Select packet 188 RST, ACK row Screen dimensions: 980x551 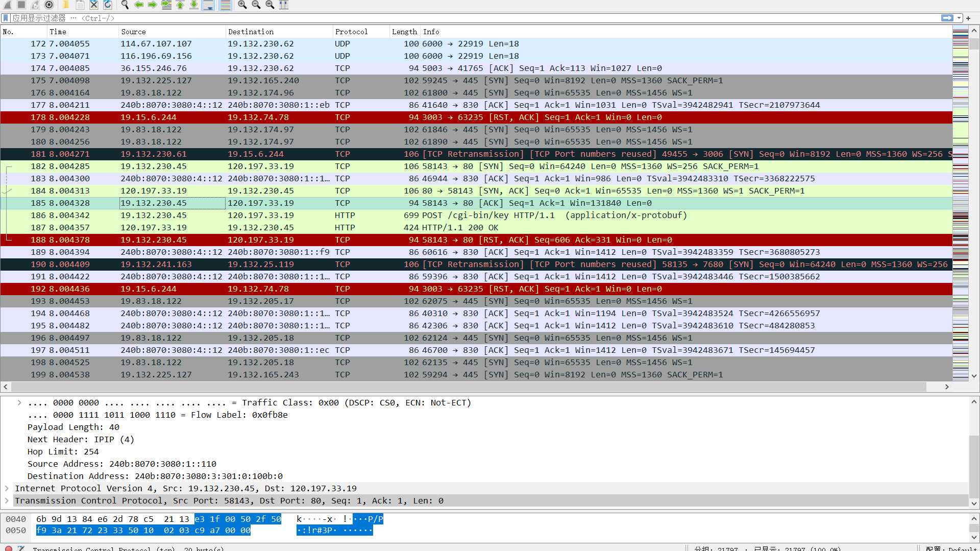pyautogui.click(x=476, y=240)
